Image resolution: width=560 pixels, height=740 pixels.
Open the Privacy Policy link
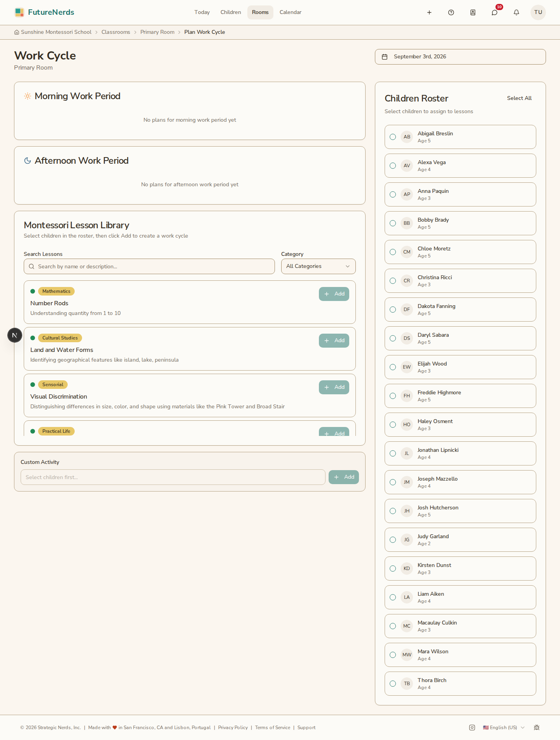coord(233,728)
